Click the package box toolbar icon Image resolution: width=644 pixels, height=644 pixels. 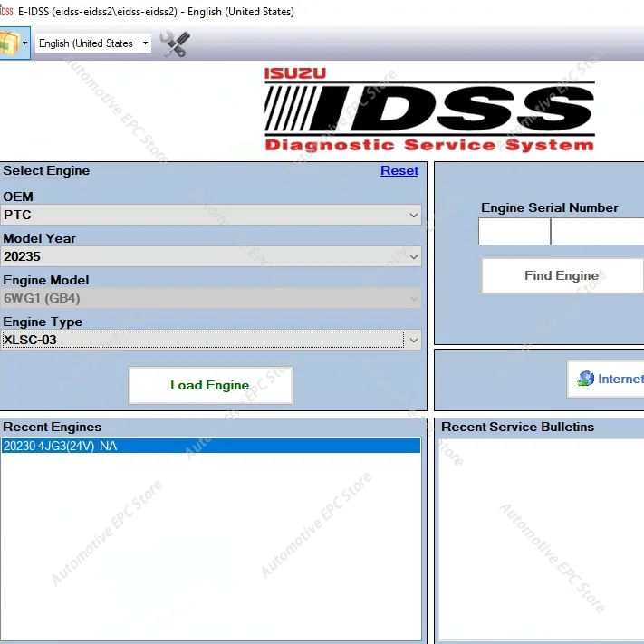[x=9, y=43]
